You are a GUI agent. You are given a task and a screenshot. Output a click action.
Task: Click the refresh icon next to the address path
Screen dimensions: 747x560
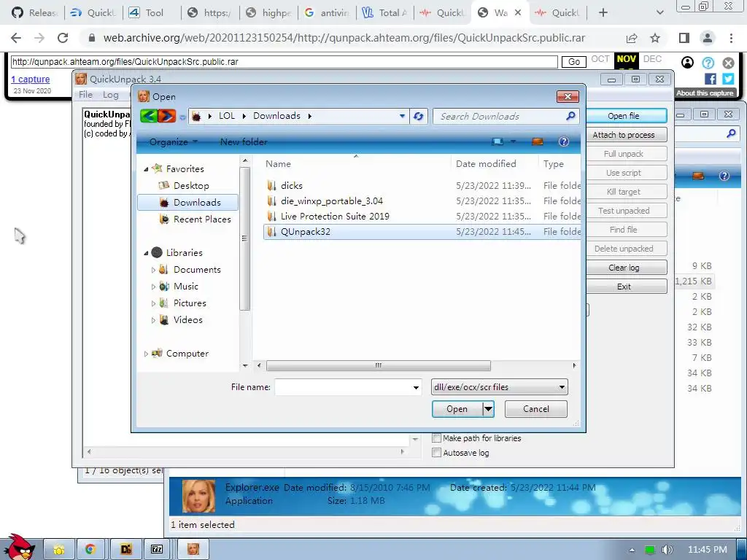click(418, 116)
